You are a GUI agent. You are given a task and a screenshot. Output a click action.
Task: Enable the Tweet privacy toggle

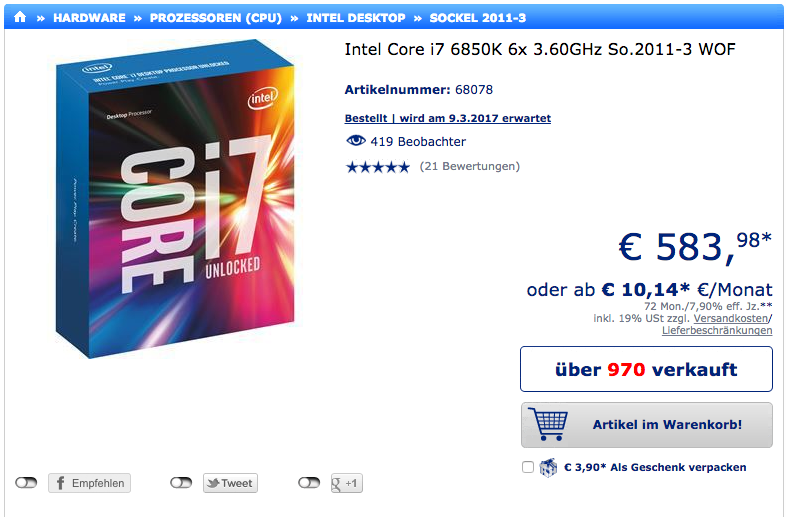pyautogui.click(x=181, y=483)
